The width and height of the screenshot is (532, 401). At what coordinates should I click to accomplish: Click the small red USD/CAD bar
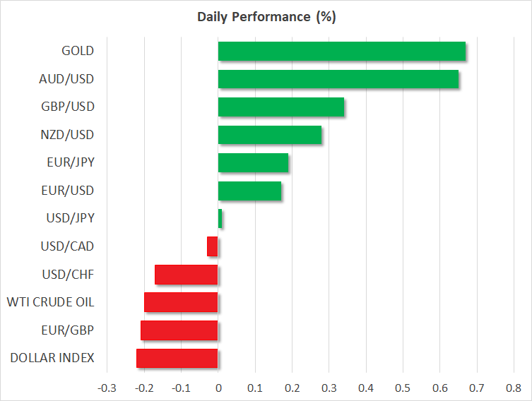tap(213, 246)
